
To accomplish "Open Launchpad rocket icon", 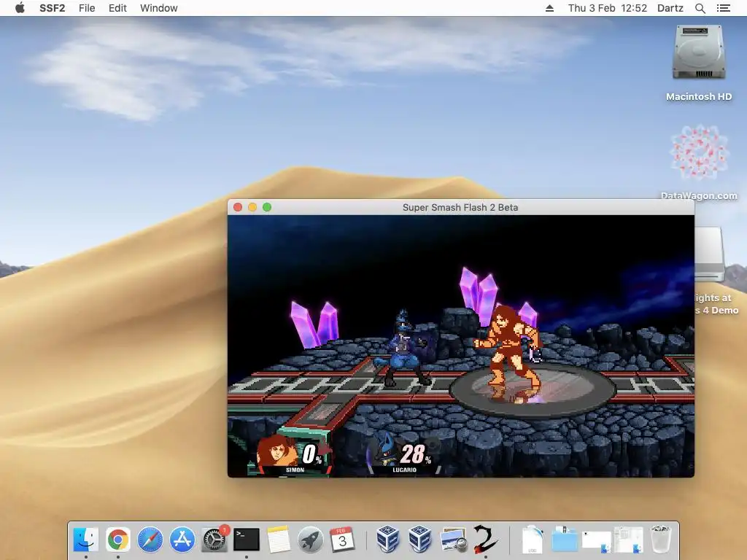I will (x=310, y=540).
